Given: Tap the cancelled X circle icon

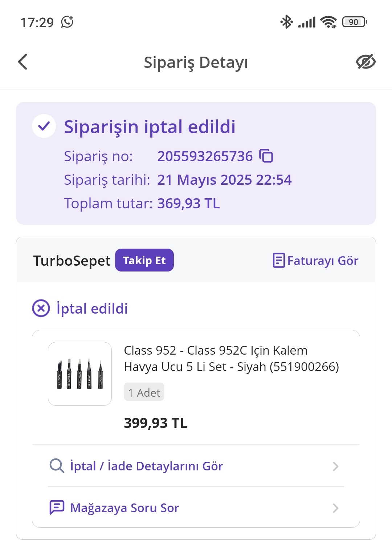Looking at the screenshot, I should [41, 309].
